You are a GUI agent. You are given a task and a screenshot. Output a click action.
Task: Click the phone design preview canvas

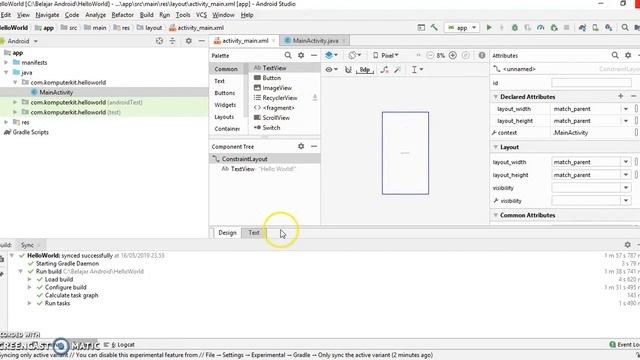coord(405,153)
